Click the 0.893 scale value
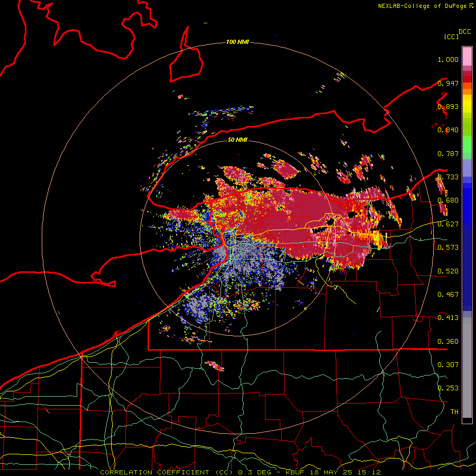The width and height of the screenshot is (476, 476). point(448,106)
